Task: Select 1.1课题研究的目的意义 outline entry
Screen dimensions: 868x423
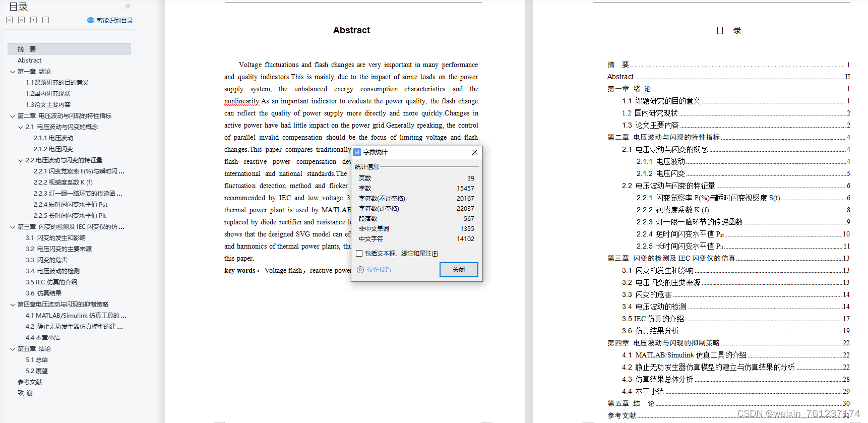Action: click(x=57, y=83)
